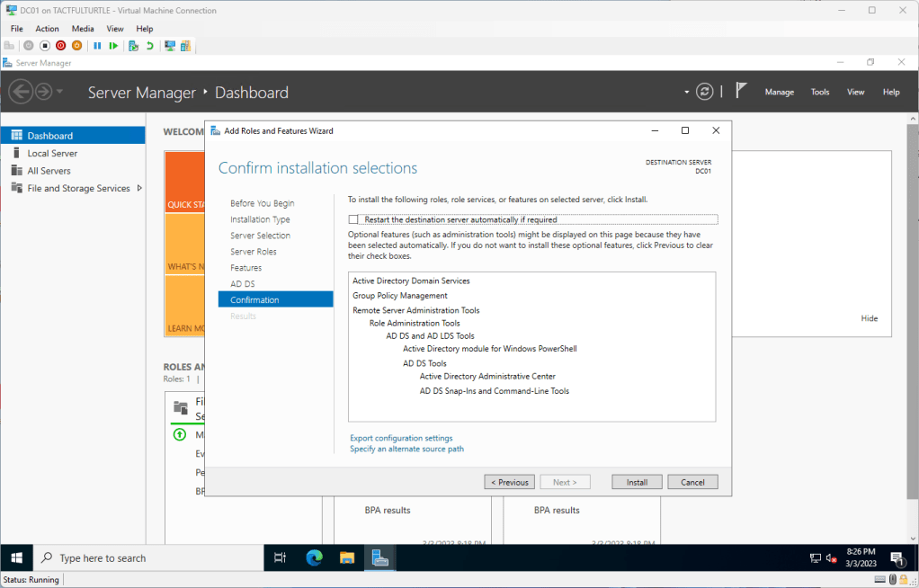Image resolution: width=919 pixels, height=588 pixels.
Task: Open Microsoft Edge from the taskbar
Action: click(x=314, y=557)
